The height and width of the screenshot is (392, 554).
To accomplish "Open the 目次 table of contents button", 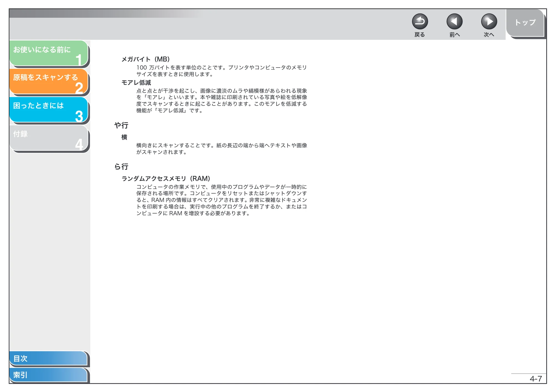I will coord(48,358).
